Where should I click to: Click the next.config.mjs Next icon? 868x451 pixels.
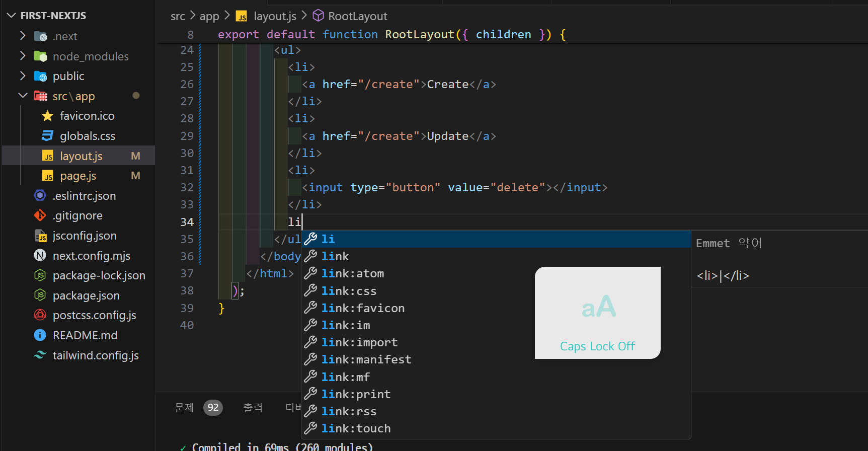pyautogui.click(x=40, y=256)
